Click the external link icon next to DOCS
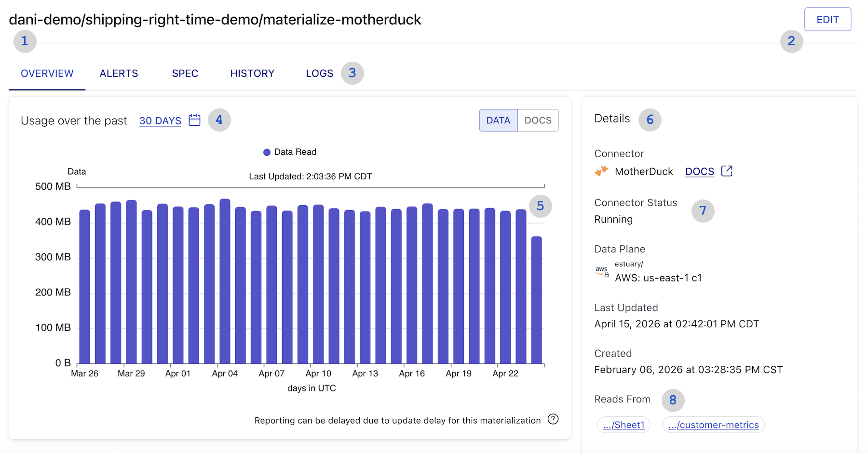The height and width of the screenshot is (453, 868). pyautogui.click(x=727, y=171)
